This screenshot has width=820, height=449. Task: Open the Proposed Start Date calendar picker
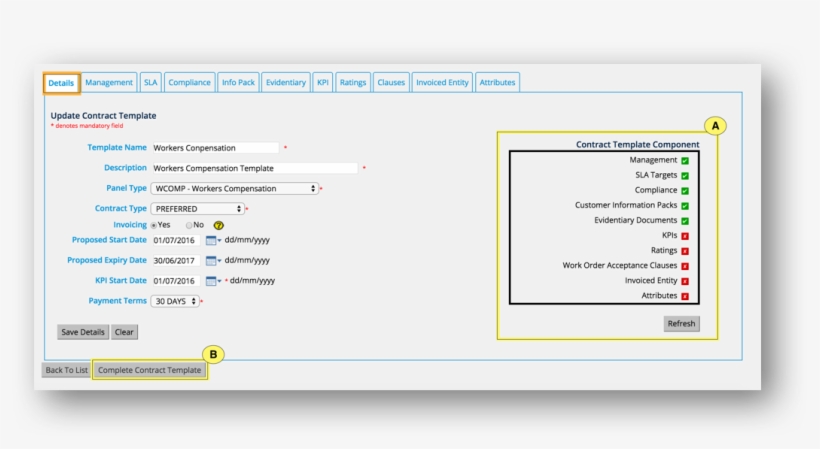tap(212, 240)
